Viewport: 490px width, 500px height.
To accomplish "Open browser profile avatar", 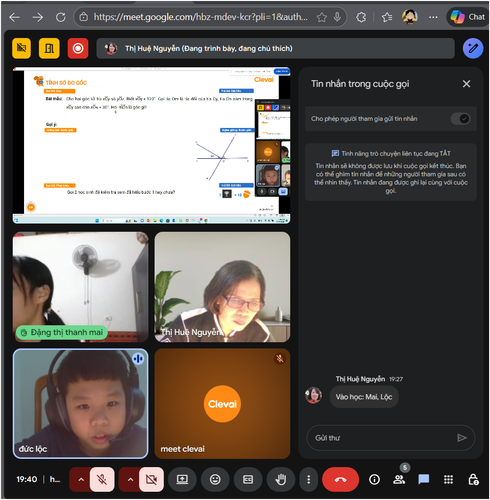I will pyautogui.click(x=410, y=17).
